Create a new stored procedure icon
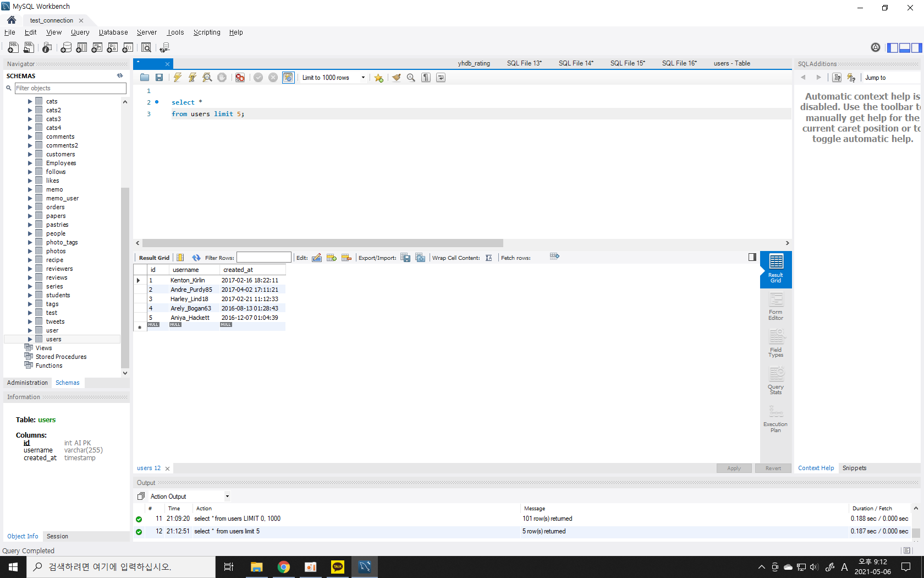The height and width of the screenshot is (578, 924). click(x=112, y=48)
